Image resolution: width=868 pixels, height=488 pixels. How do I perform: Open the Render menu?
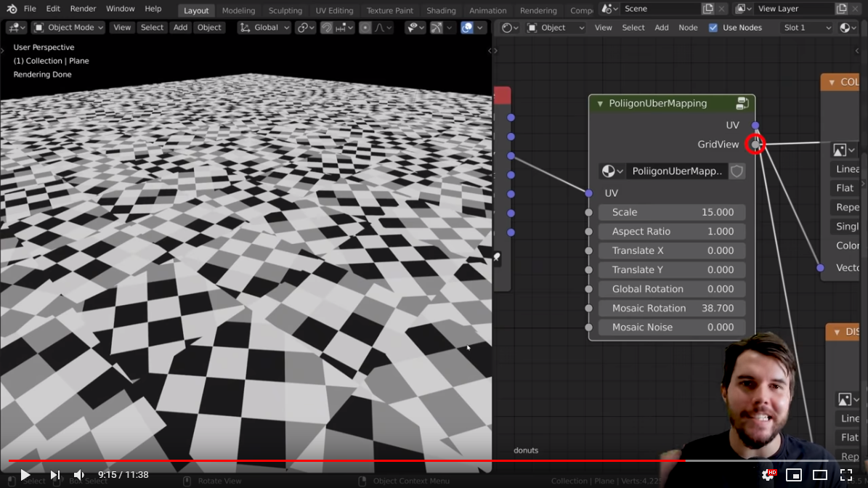83,9
